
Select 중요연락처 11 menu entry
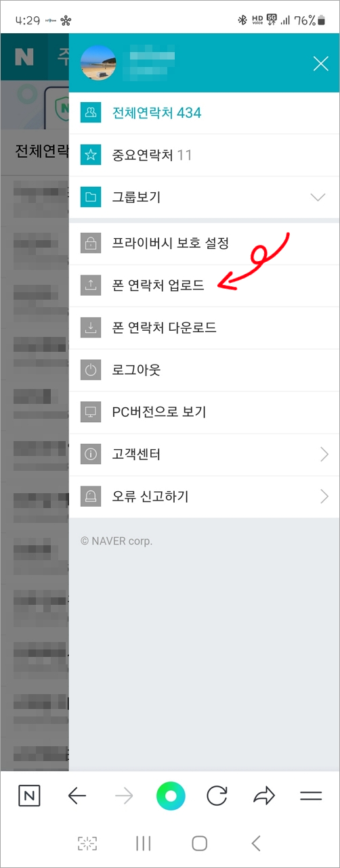(205, 156)
